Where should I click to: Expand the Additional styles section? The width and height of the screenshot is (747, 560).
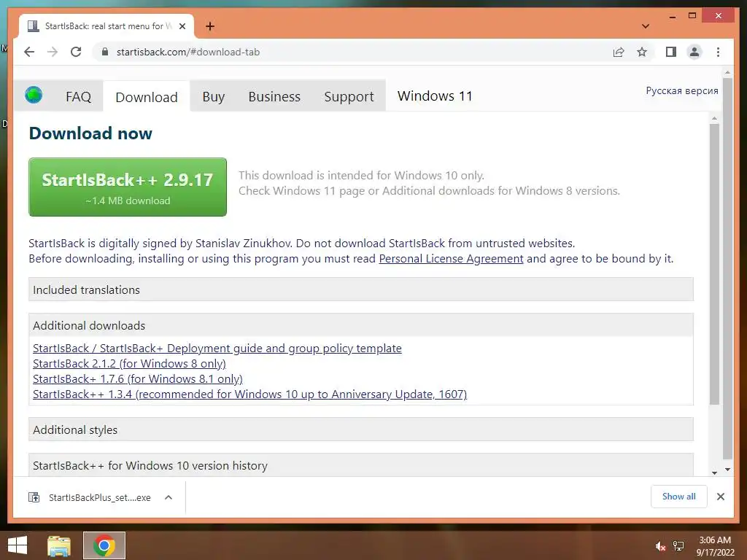(360, 429)
